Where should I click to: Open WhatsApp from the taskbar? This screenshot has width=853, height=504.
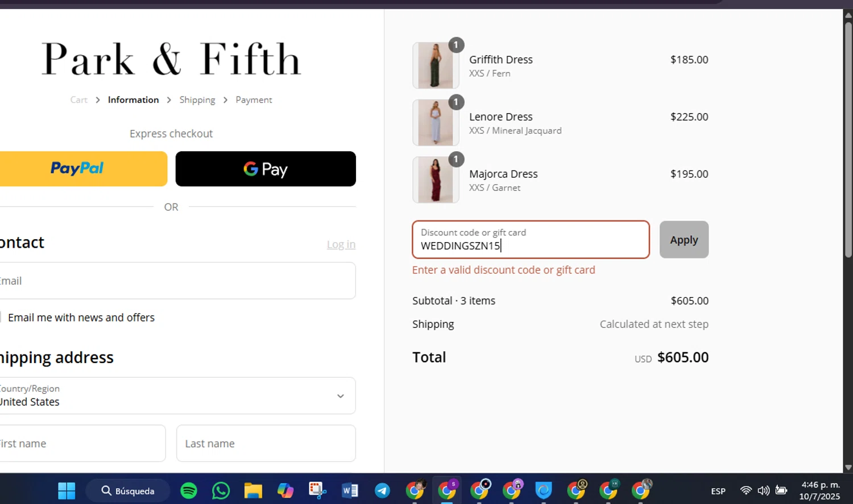[221, 490]
